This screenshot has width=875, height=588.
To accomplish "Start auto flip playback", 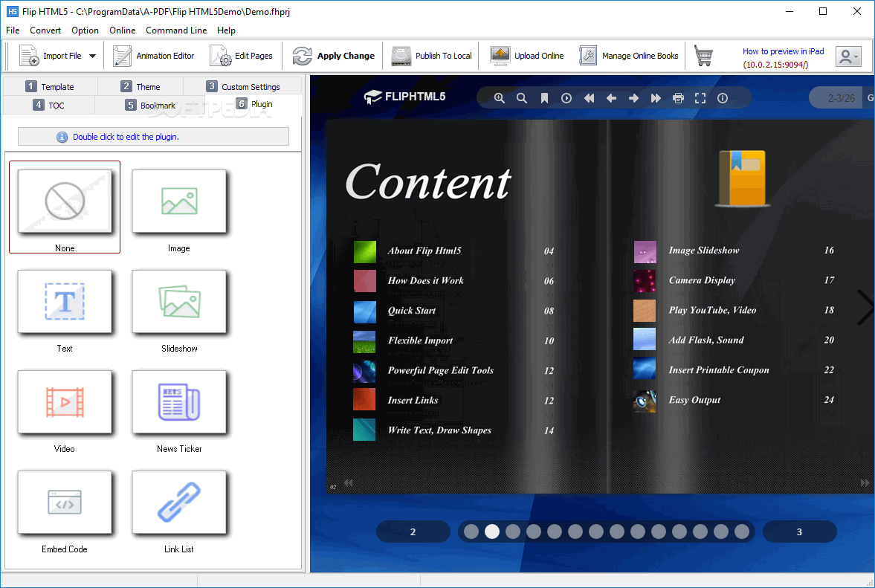I will click(566, 98).
